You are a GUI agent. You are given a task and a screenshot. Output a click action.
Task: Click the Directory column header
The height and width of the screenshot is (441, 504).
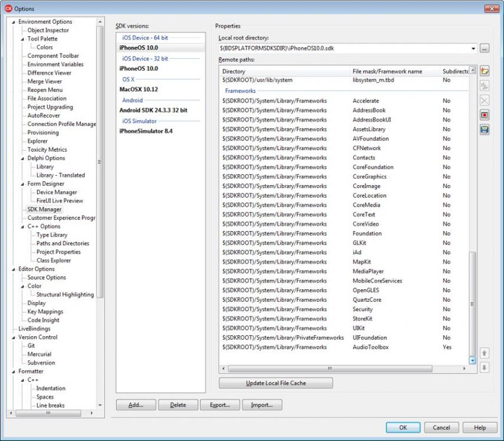tap(285, 71)
